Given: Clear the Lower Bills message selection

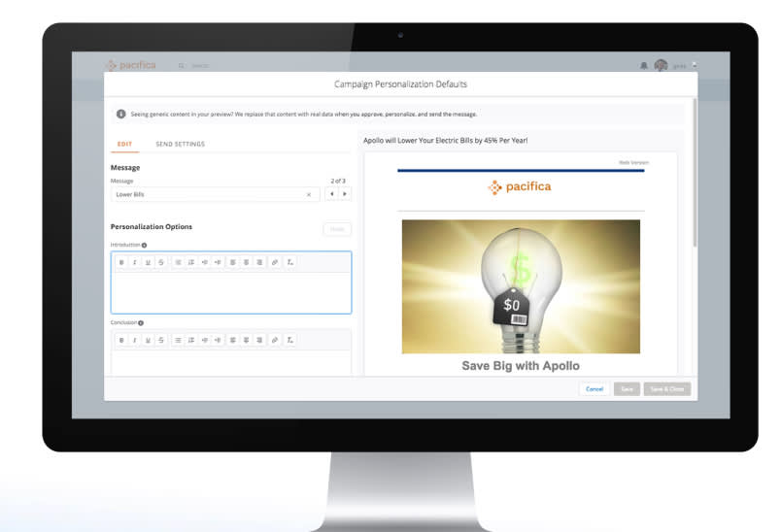Looking at the screenshot, I should tap(309, 194).
